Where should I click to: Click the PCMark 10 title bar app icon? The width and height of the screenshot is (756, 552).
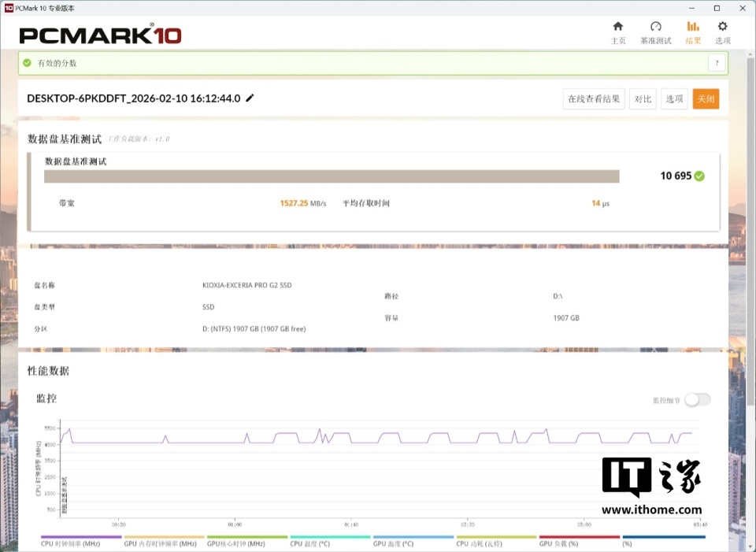(8, 8)
